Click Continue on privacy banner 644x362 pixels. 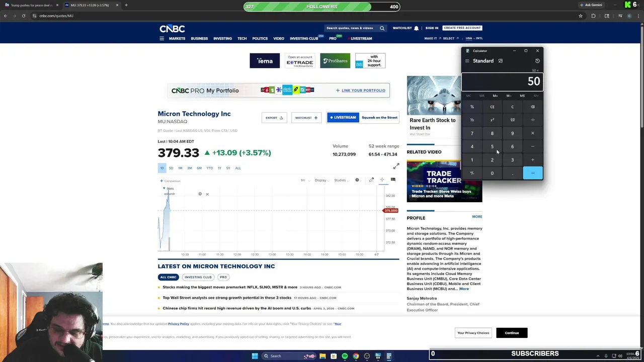pos(512,333)
